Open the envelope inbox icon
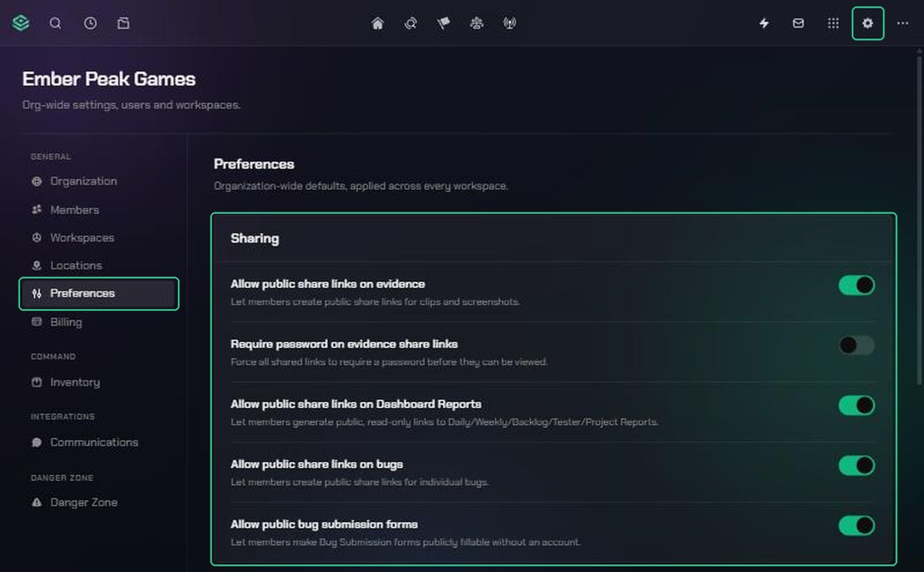This screenshot has height=572, width=924. click(798, 23)
